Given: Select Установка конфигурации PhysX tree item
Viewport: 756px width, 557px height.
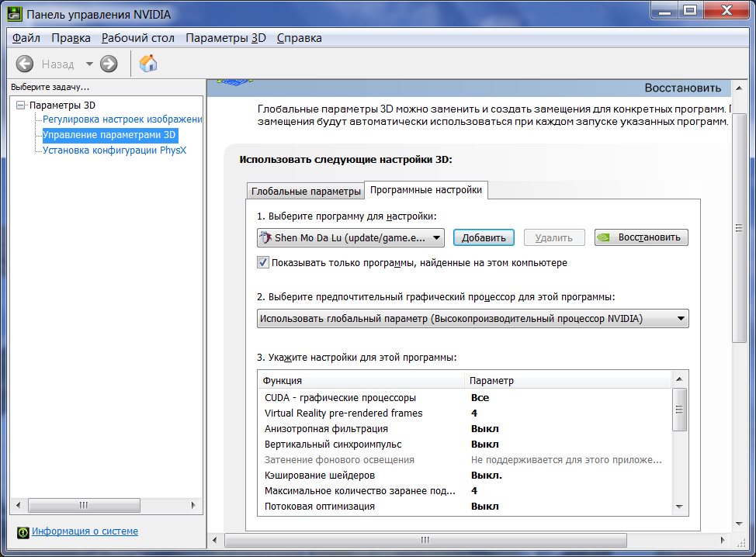Looking at the screenshot, I should click(x=114, y=150).
